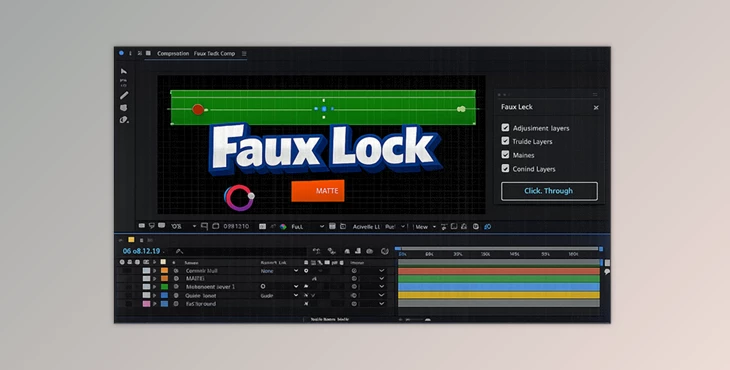Image resolution: width=730 pixels, height=370 pixels.
Task: Click the shy layers icon in timeline header
Action: 347,251
